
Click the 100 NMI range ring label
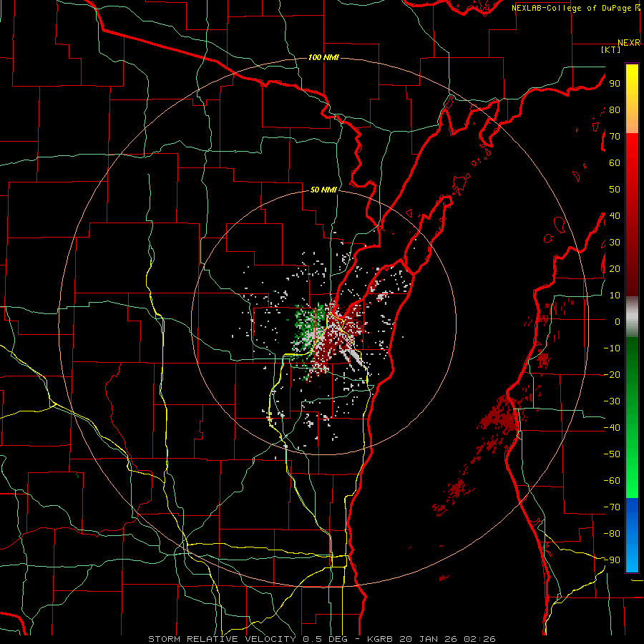coord(323,57)
